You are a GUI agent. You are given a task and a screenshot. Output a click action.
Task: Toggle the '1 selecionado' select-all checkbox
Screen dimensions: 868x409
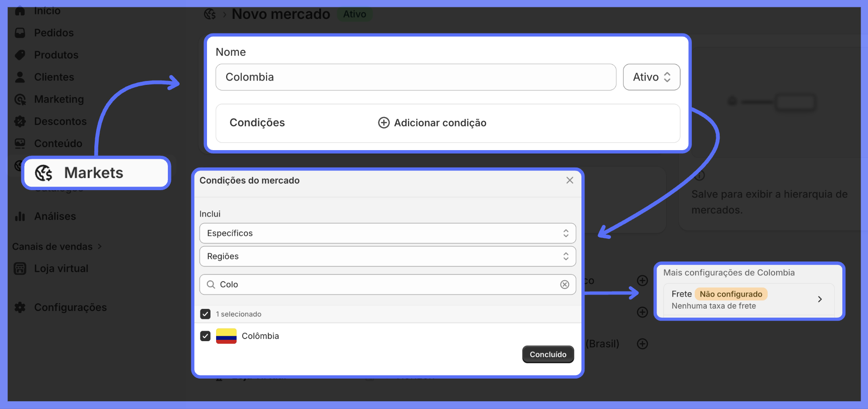(x=205, y=314)
